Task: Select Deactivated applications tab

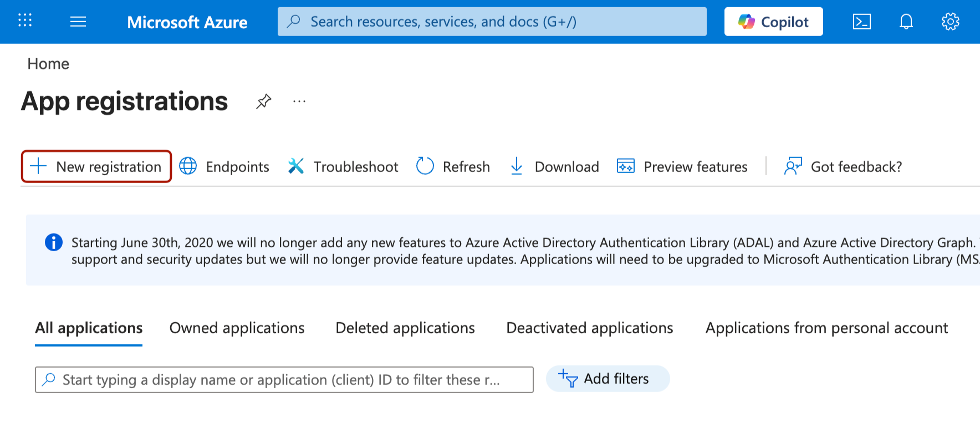Action: tap(590, 328)
